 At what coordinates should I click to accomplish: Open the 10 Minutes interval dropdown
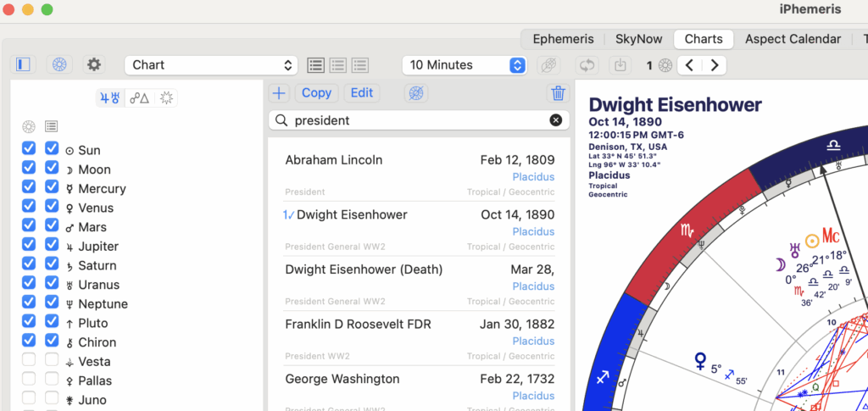point(465,65)
